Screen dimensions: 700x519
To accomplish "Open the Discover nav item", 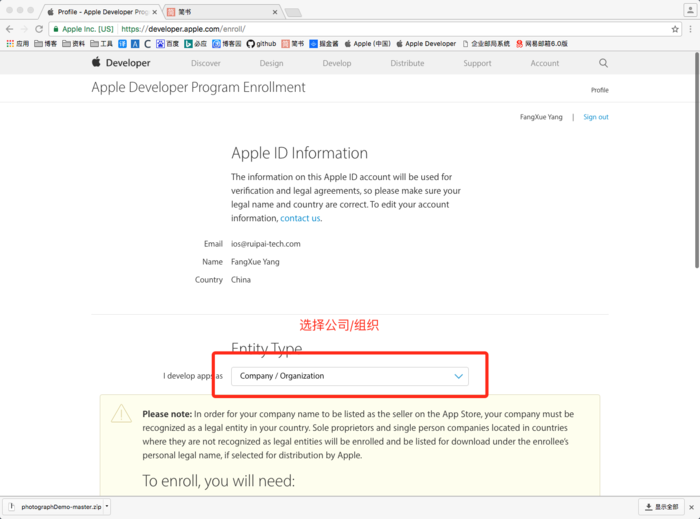I will click(206, 63).
